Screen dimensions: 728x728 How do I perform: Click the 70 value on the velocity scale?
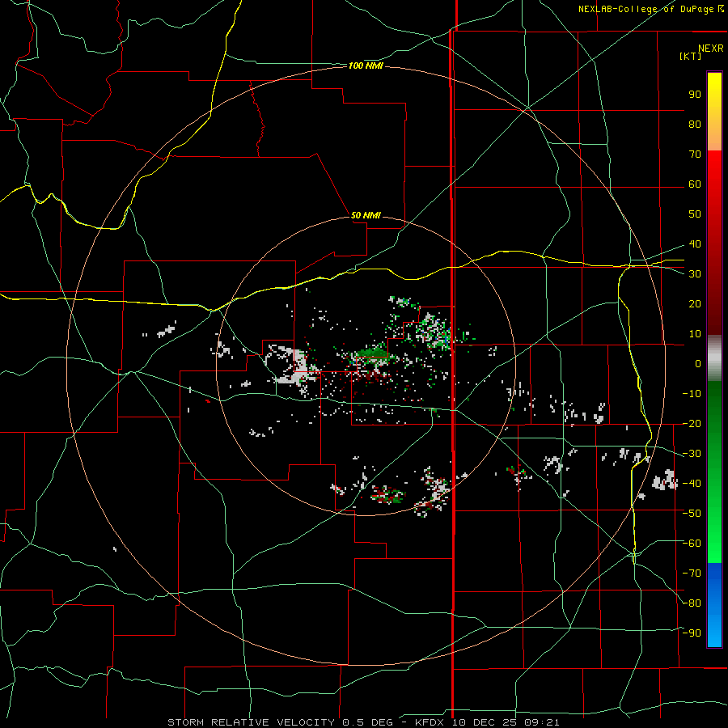coord(695,154)
